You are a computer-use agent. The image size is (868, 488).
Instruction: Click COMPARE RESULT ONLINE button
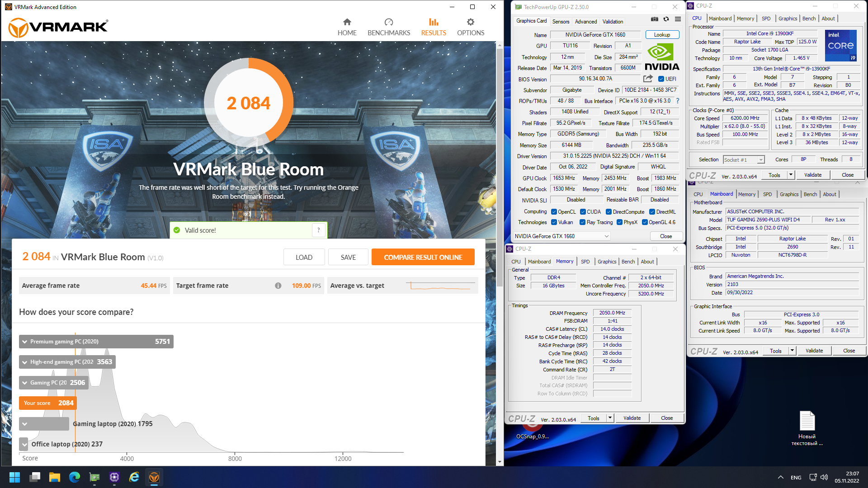pos(423,257)
